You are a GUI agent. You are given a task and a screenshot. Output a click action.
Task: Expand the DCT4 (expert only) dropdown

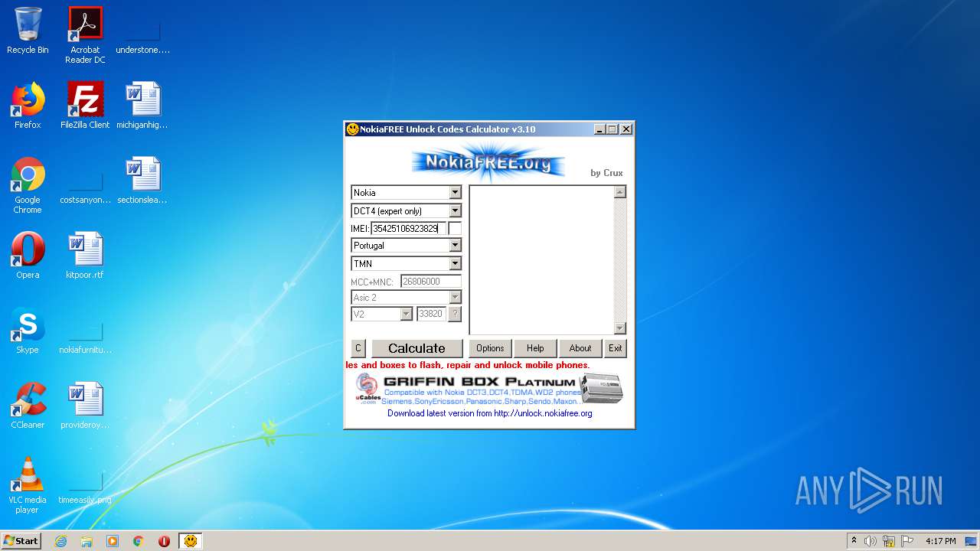click(x=455, y=211)
